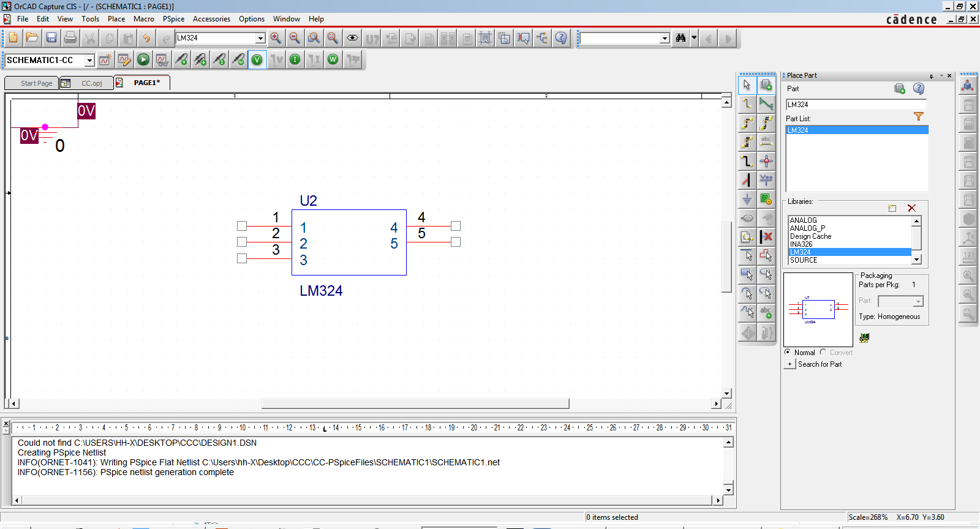Select the PAGE1* schematic tab
The height and width of the screenshot is (529, 980).
click(142, 83)
